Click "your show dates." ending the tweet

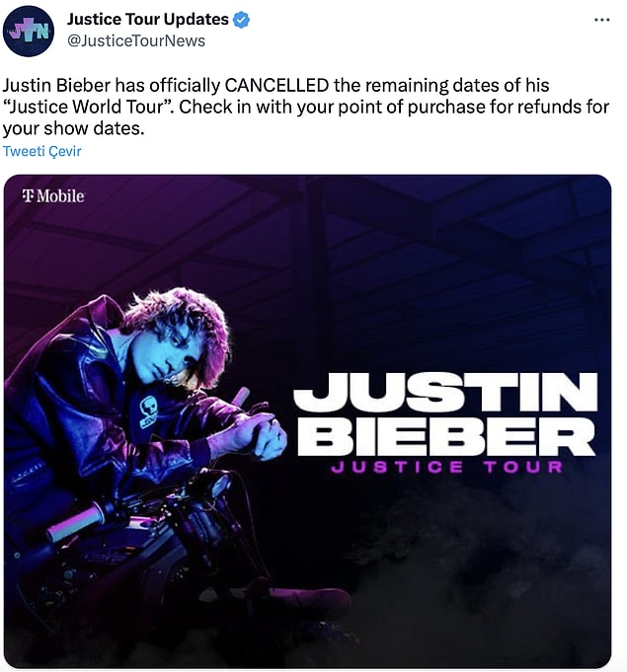[73, 128]
